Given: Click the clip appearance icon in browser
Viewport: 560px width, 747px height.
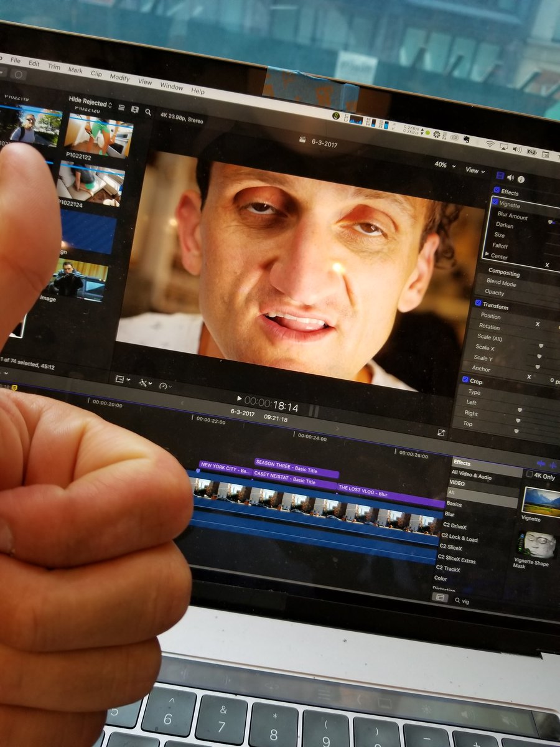Looking at the screenshot, I should coord(121,107).
